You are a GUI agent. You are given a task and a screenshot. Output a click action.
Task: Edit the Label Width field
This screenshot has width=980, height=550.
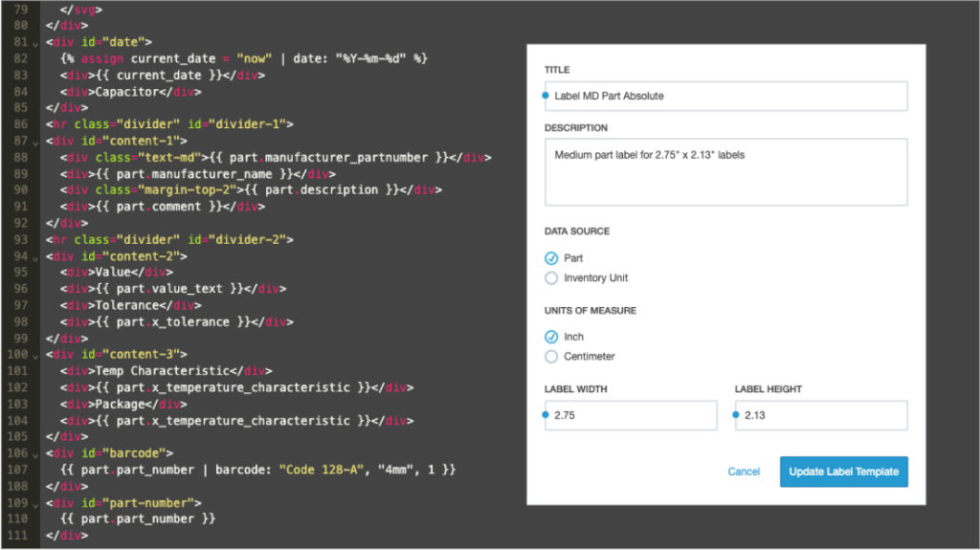631,416
